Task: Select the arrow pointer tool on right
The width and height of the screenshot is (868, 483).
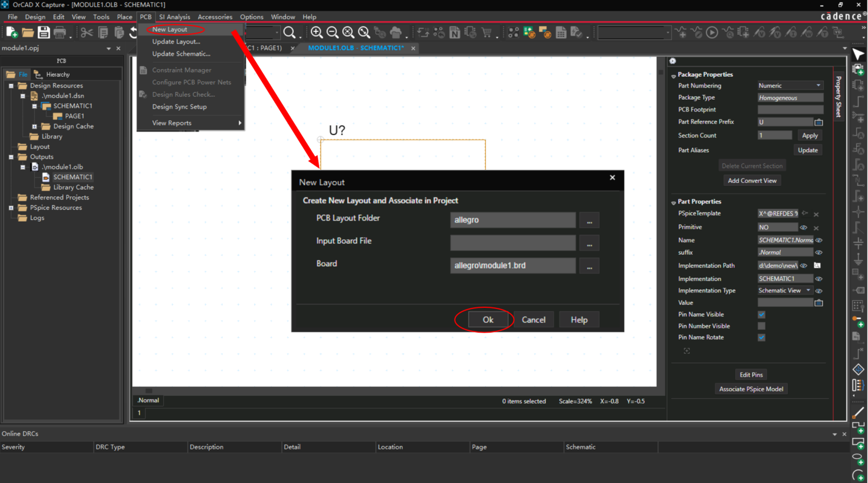Action: [858, 54]
